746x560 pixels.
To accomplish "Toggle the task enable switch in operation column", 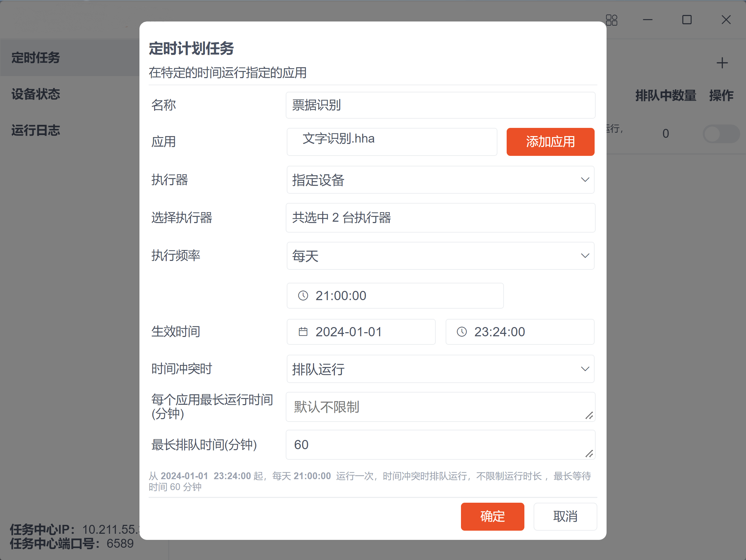I will tap(721, 134).
